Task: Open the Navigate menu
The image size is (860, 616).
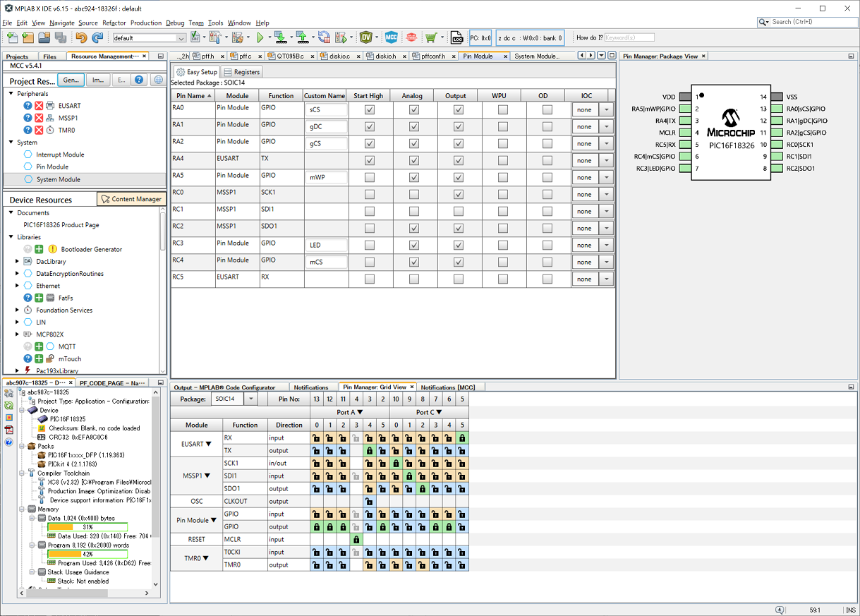Action: 62,23
